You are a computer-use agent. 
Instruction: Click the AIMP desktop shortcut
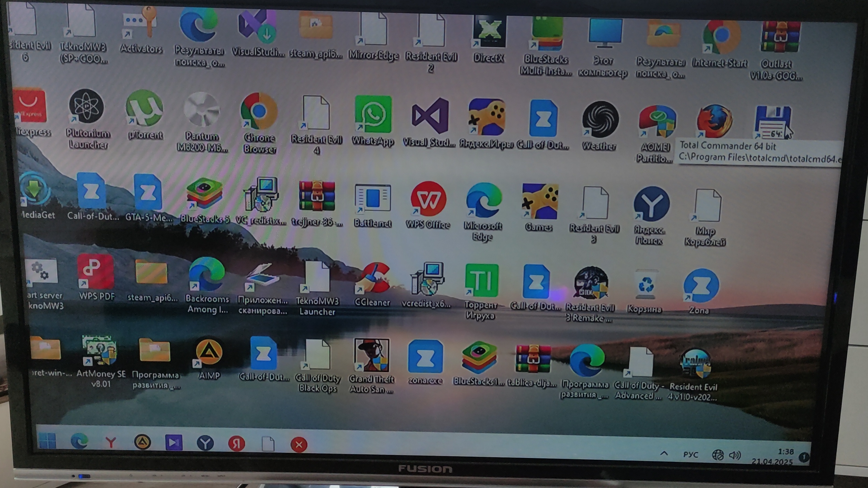[x=209, y=352]
